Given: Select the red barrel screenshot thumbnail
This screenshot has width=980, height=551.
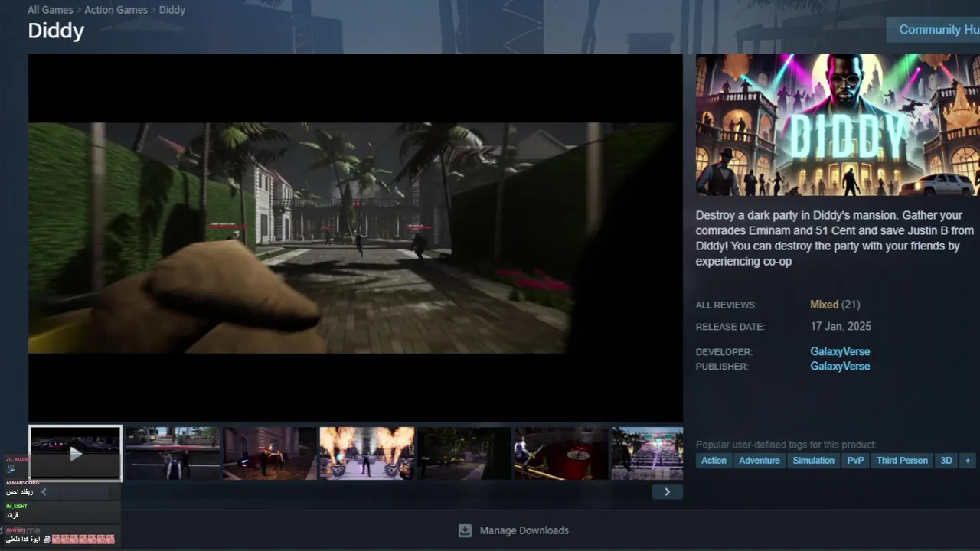Looking at the screenshot, I should point(561,453).
